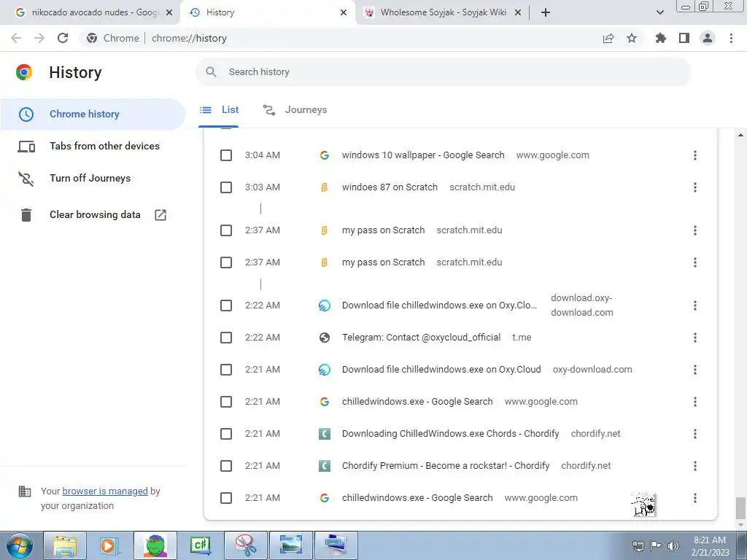Open a new tab with plus
This screenshot has height=560, width=747.
coord(546,12)
